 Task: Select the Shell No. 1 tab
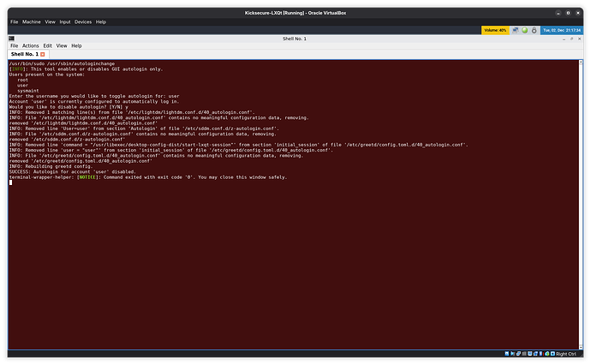(24, 54)
